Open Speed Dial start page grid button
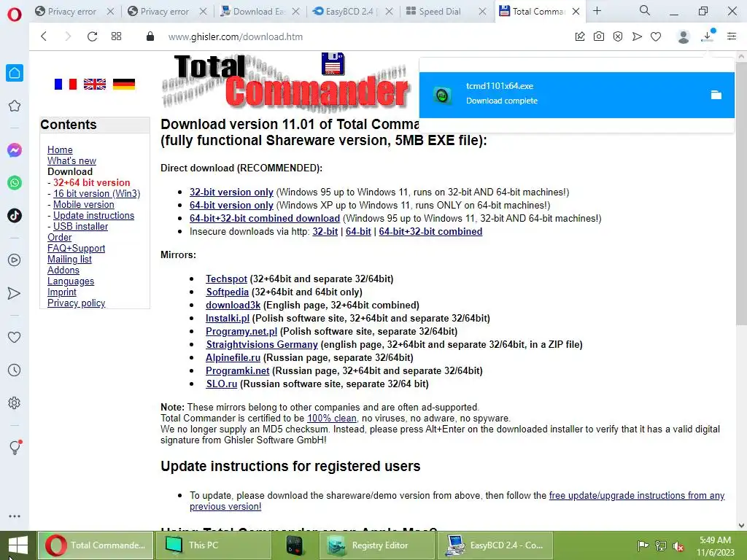The height and width of the screenshot is (560, 747). [x=116, y=36]
